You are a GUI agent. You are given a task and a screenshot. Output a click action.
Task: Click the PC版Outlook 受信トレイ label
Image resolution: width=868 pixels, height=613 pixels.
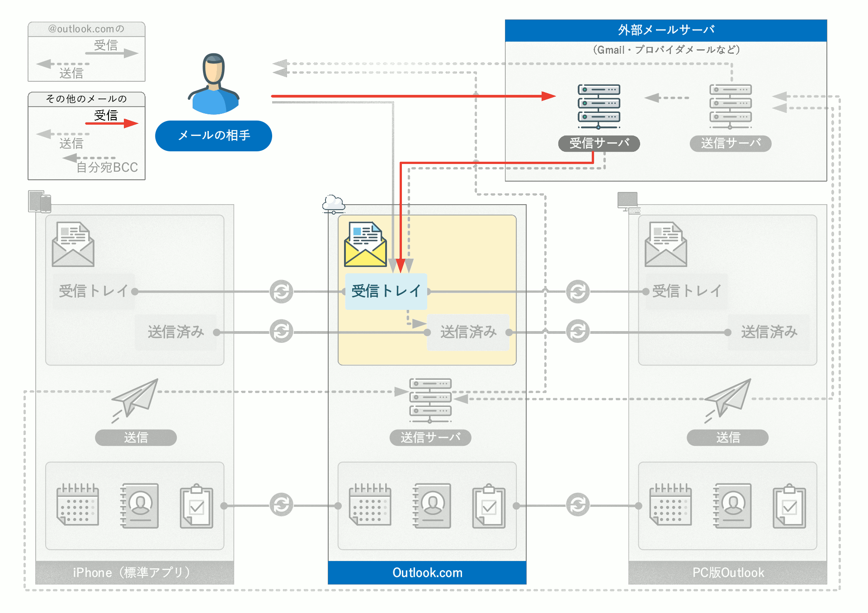click(x=687, y=291)
